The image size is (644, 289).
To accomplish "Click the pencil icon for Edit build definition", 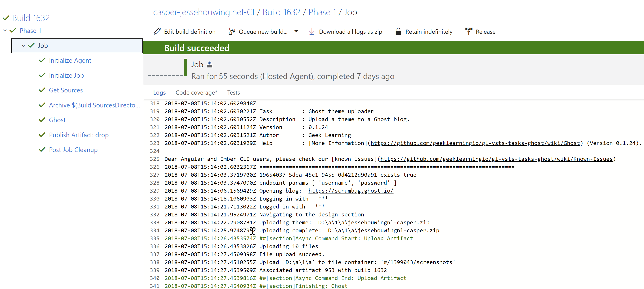I will click(157, 32).
